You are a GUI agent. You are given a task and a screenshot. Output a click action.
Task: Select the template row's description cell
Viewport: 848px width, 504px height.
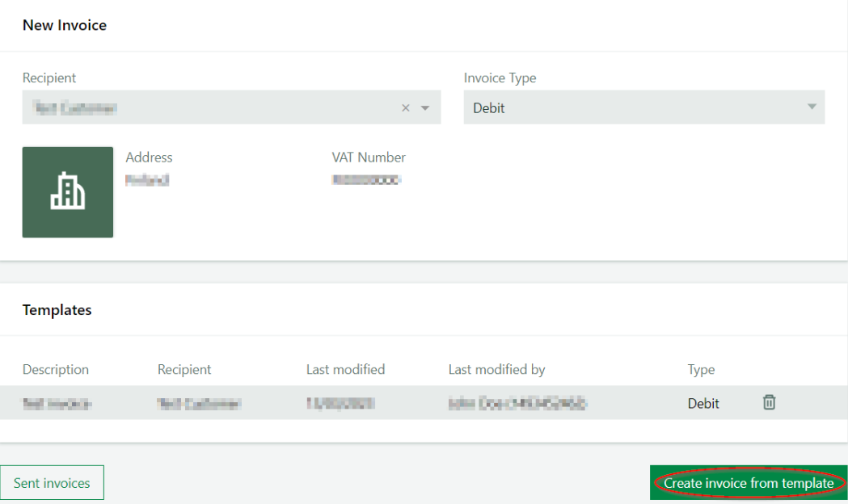(57, 403)
